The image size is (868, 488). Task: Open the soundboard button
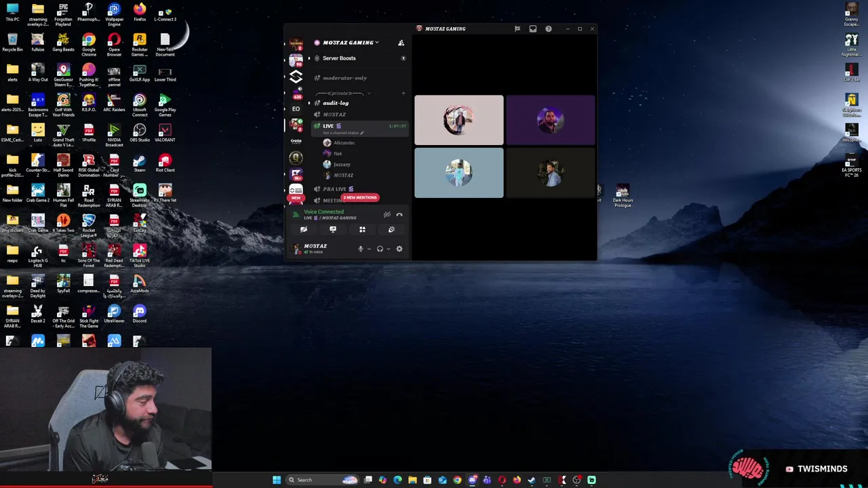391,229
